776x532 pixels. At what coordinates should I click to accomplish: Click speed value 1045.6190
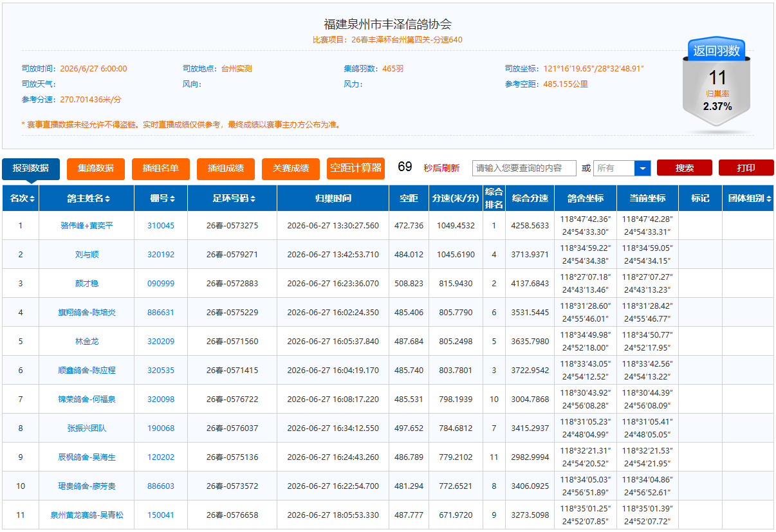click(456, 255)
